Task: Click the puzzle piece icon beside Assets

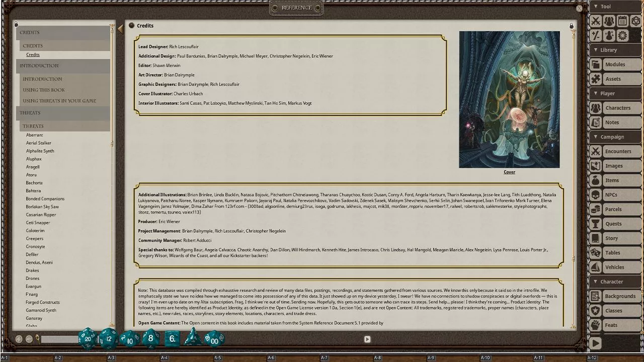Action: pos(596,79)
